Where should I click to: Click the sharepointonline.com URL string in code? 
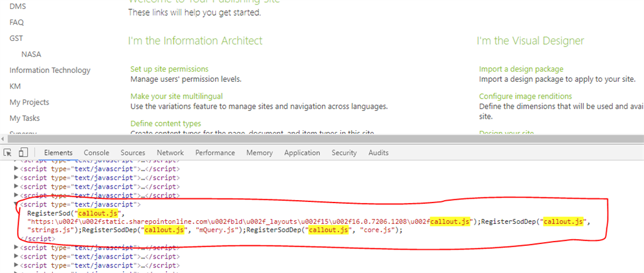pos(251,221)
